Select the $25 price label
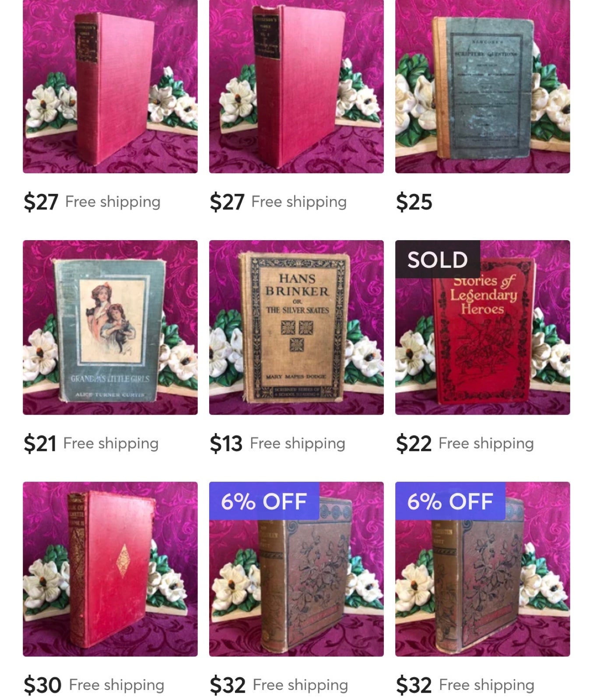Screen dimensions: 593x700 (414, 202)
